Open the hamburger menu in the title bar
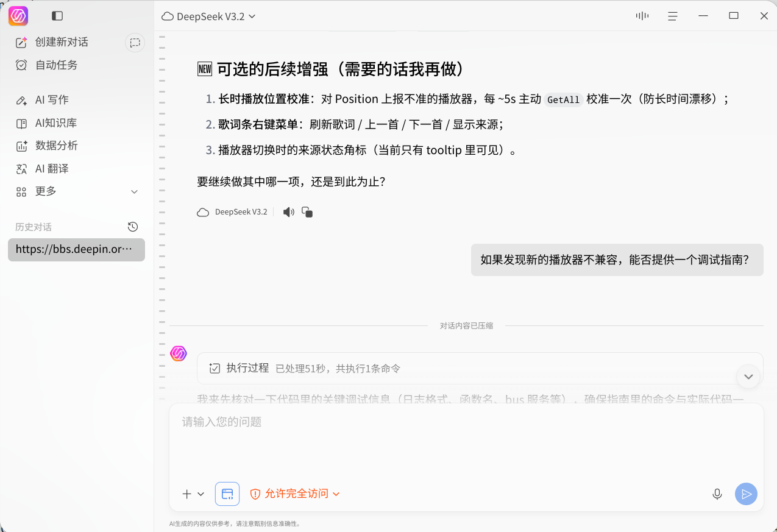This screenshot has width=777, height=532. 673,16
